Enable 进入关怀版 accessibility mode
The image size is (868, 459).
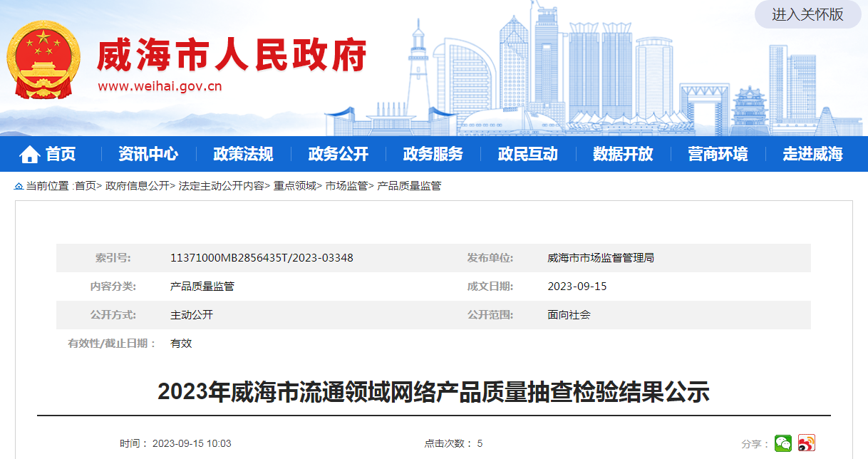pos(807,14)
